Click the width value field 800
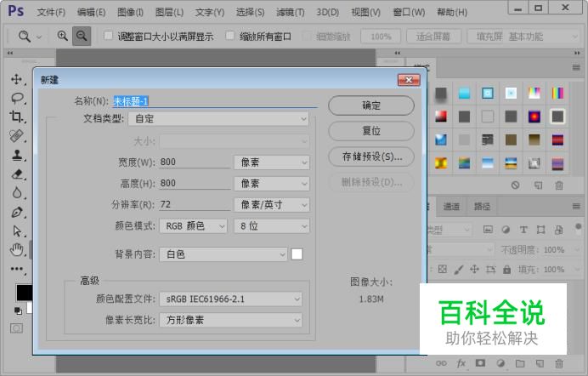 pos(195,162)
